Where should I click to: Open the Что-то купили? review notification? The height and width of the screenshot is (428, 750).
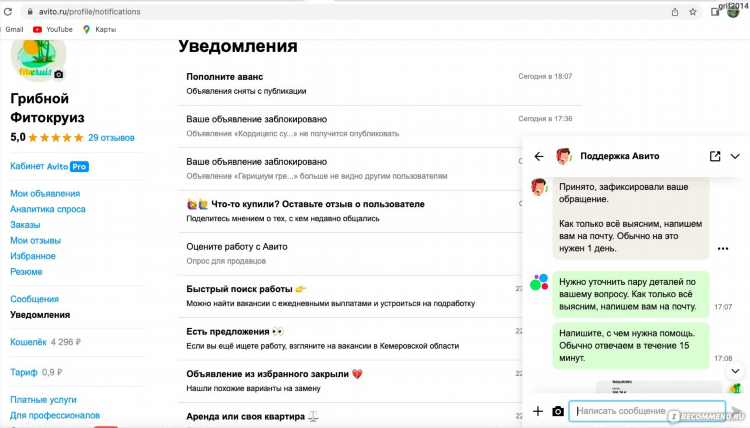[x=350, y=211]
